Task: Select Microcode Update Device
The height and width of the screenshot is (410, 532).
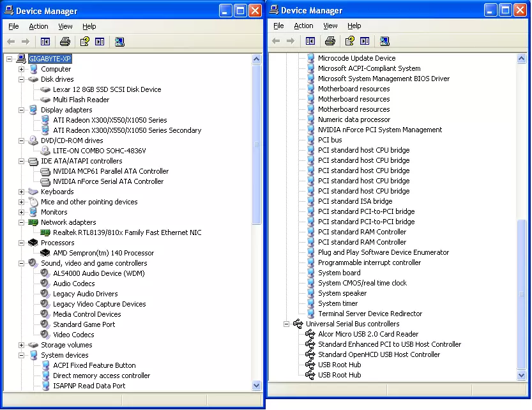Action: [x=356, y=58]
